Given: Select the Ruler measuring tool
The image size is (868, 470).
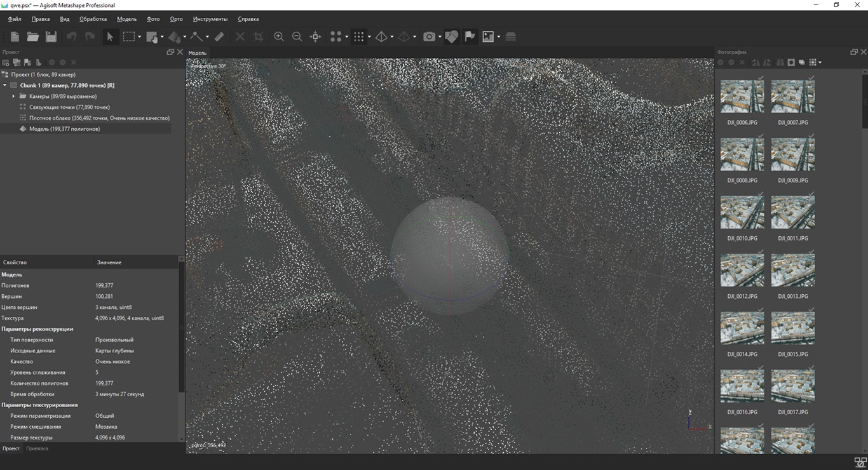Looking at the screenshot, I should click(x=218, y=36).
